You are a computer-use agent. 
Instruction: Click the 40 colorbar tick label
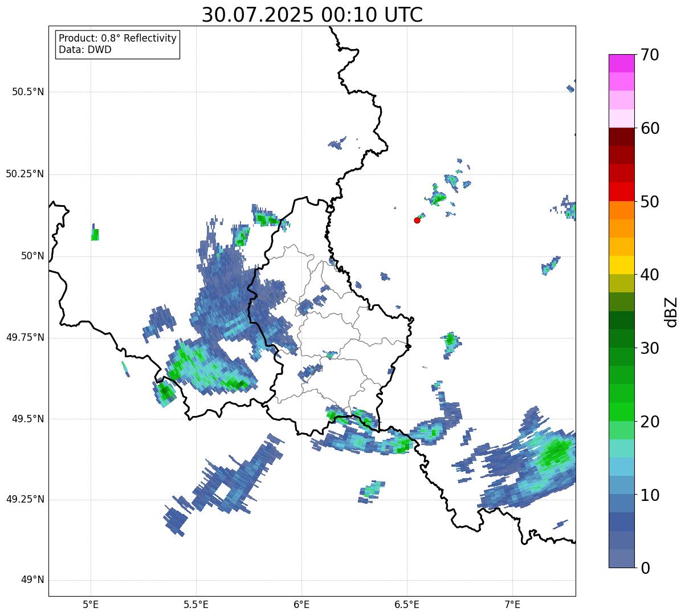(650, 275)
